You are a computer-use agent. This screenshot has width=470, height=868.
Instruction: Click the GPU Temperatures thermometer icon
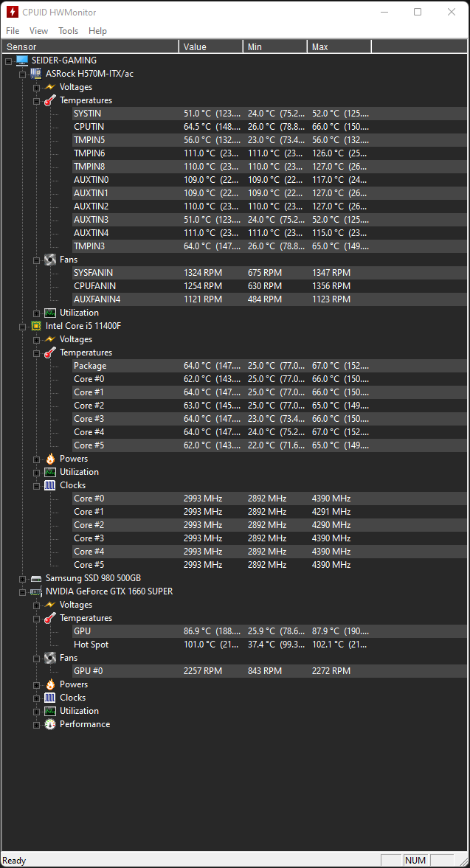[50, 618]
